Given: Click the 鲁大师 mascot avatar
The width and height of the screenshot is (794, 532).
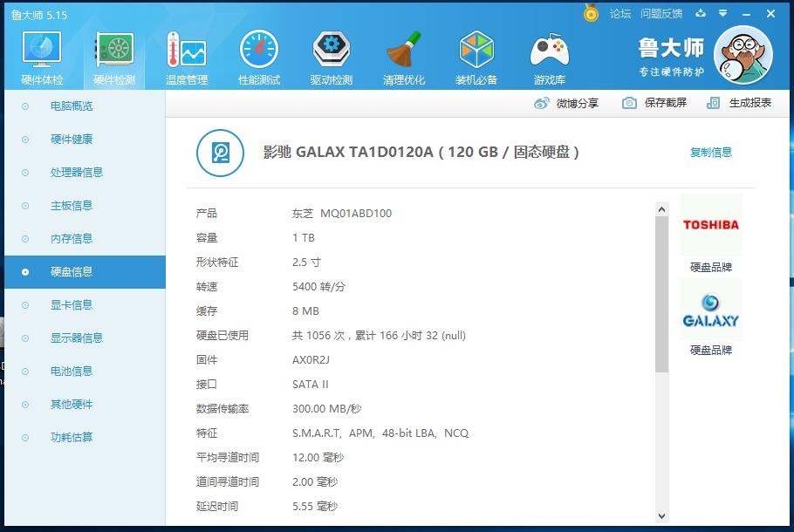Looking at the screenshot, I should pyautogui.click(x=743, y=54).
